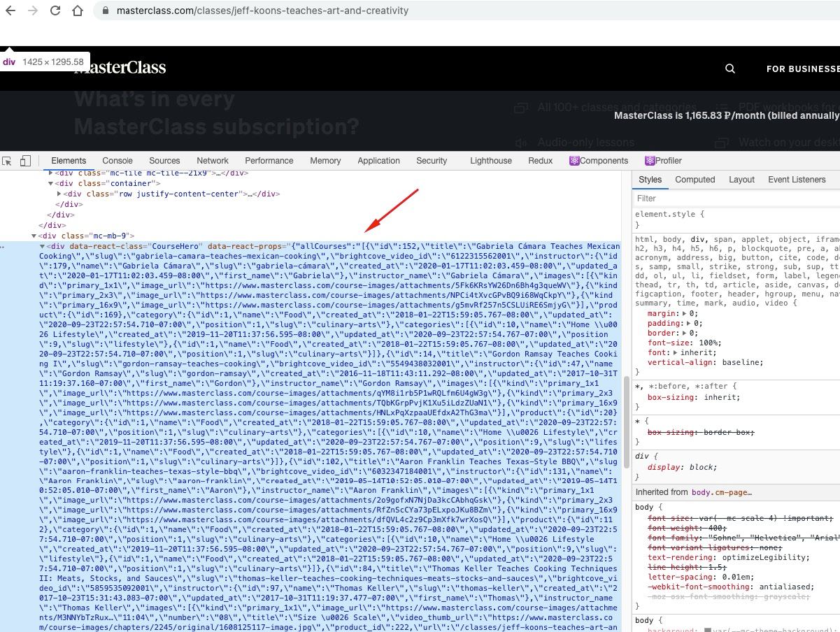
Task: Click the -webkit-font-smoothing: antialiased declaration
Action: [731, 587]
